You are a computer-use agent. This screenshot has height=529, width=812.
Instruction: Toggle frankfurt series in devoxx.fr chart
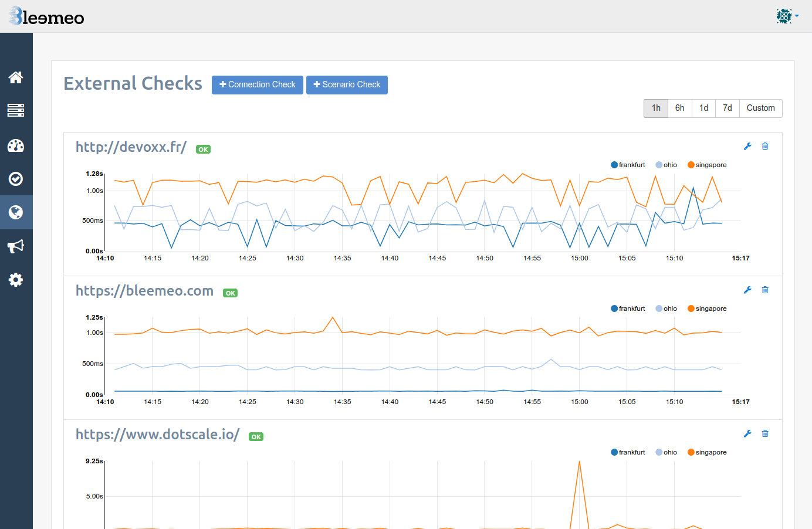pos(628,165)
